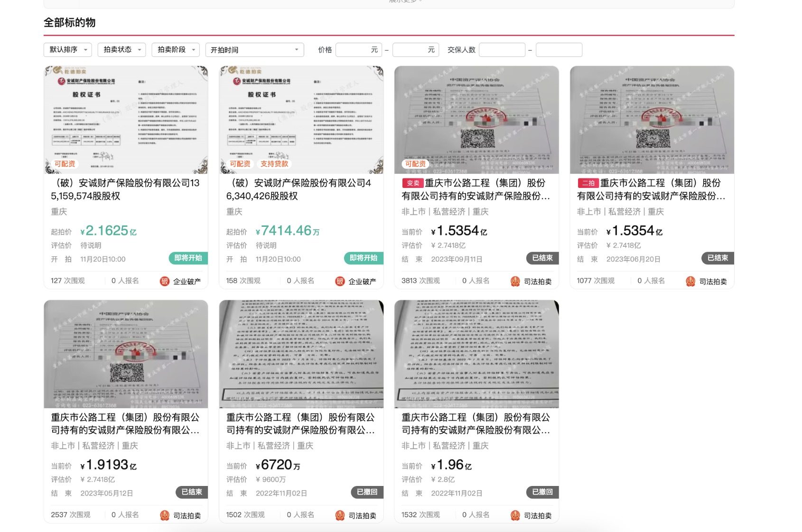Open the 默认排序 sort dropdown
Image resolution: width=802 pixels, height=532 pixels.
click(68, 50)
